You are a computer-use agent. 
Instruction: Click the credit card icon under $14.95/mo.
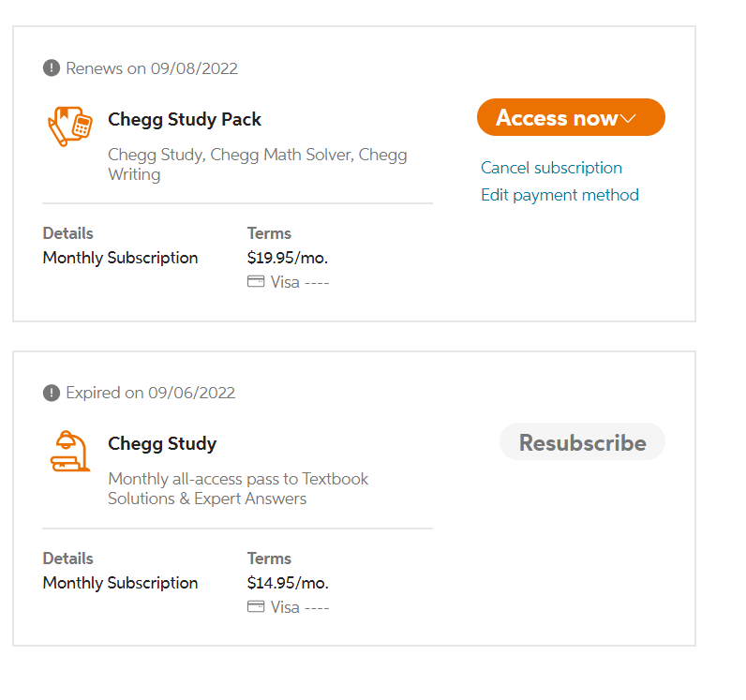coord(256,606)
